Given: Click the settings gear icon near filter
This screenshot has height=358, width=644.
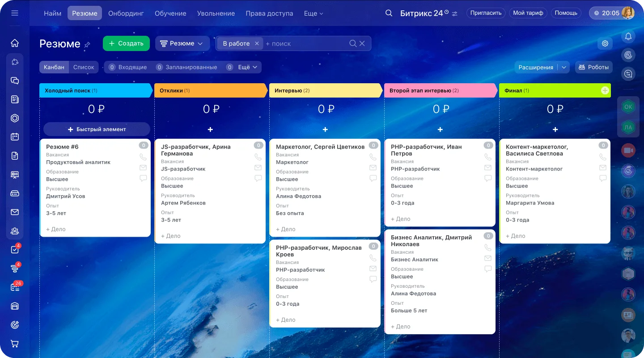Looking at the screenshot, I should 605,43.
